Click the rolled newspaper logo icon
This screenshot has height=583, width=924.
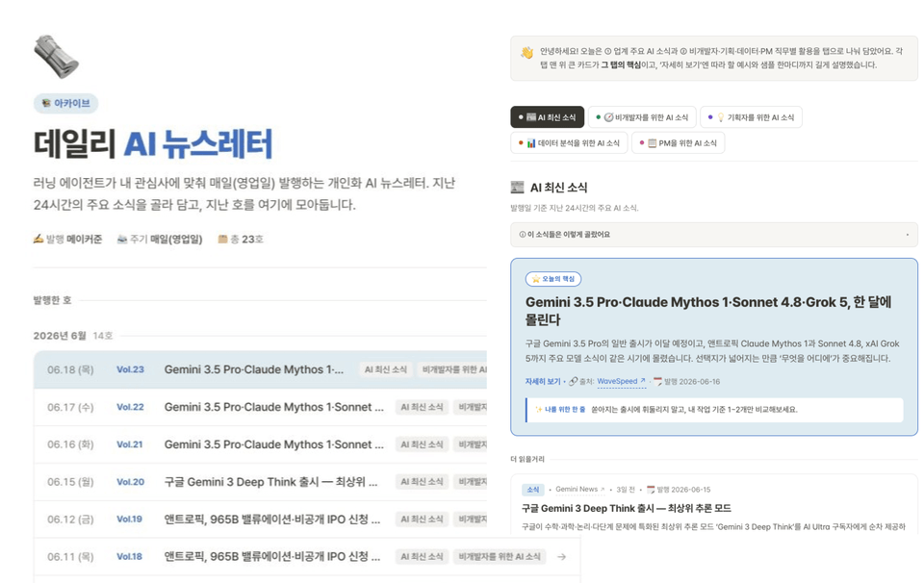57,57
